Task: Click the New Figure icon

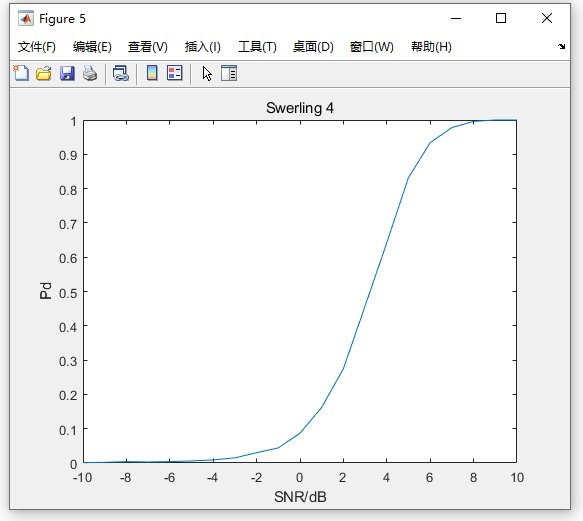Action: (21, 73)
